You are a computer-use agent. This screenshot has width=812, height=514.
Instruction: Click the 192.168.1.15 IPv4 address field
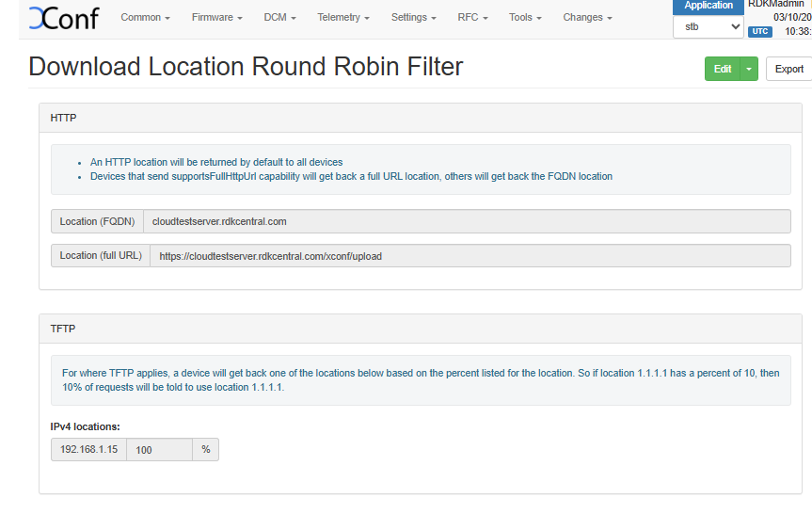(x=88, y=450)
